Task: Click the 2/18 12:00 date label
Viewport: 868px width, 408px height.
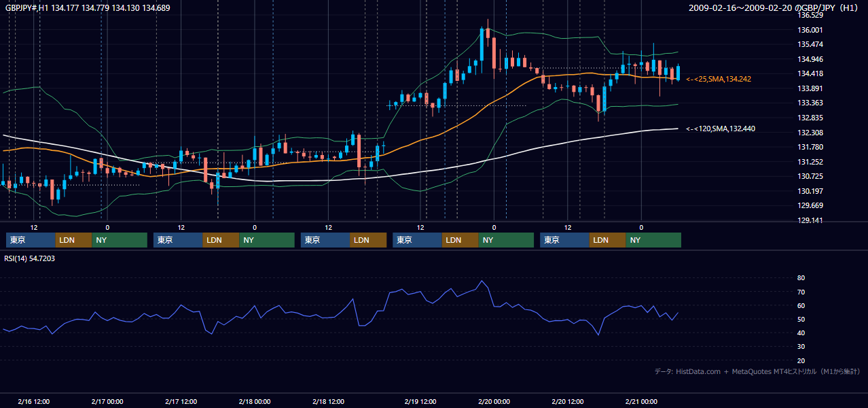Action: (x=328, y=401)
